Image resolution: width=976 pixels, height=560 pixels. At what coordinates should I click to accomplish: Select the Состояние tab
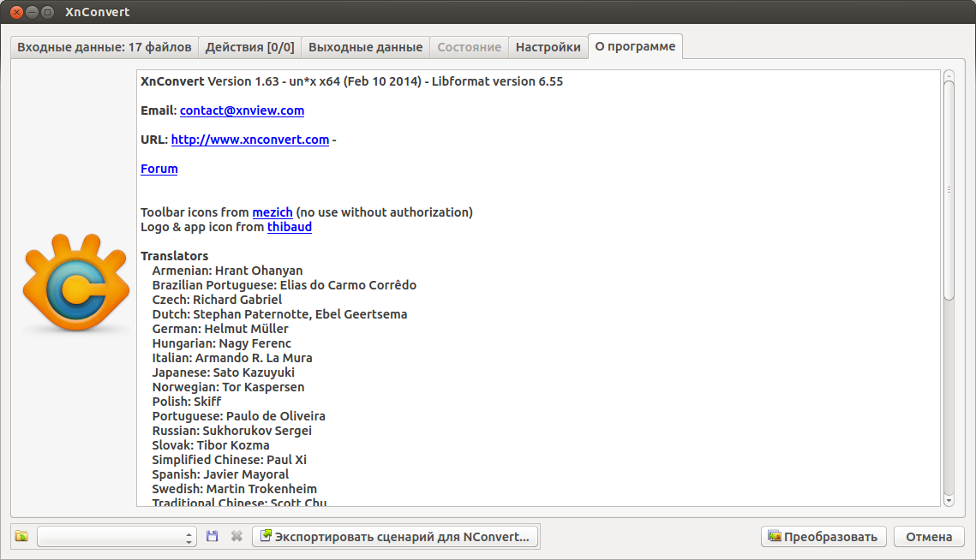[x=470, y=47]
